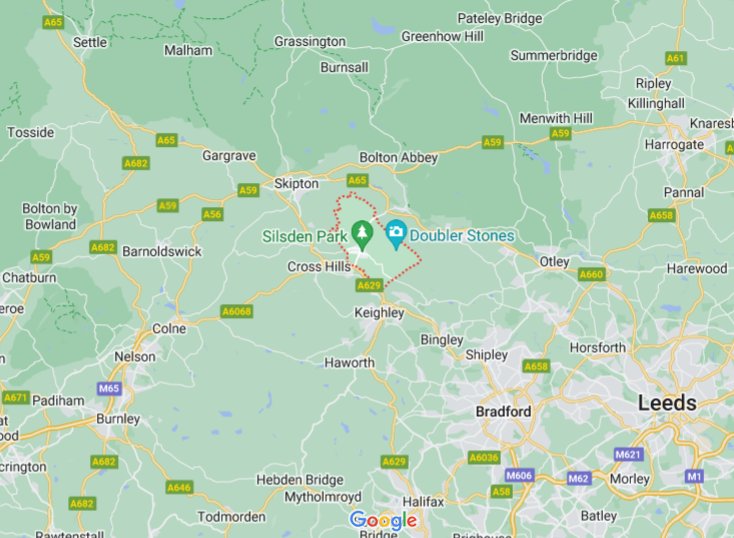
Task: Click the A56 road shield
Action: [x=213, y=214]
